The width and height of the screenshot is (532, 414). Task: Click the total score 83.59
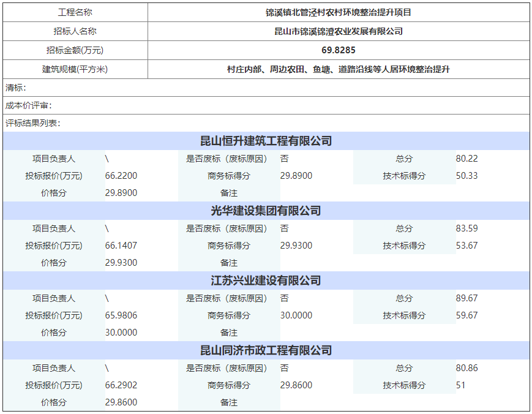[466, 228]
